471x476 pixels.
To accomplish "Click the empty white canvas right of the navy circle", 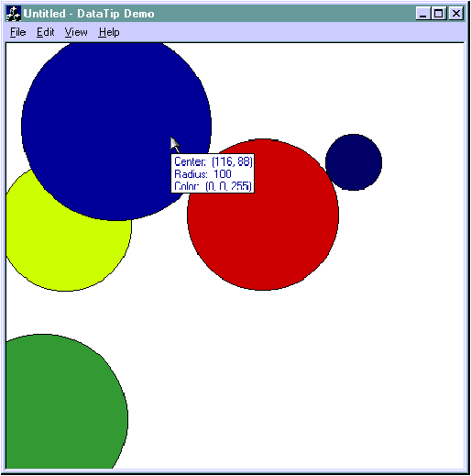I will (423, 162).
